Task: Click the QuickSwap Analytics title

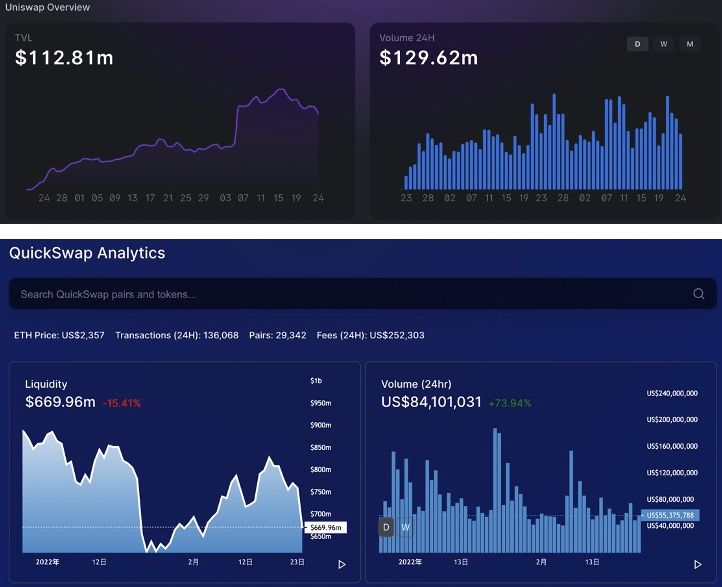Action: [87, 253]
